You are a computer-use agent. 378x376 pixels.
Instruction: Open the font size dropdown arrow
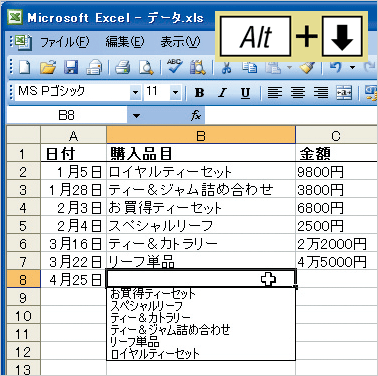tap(175, 92)
